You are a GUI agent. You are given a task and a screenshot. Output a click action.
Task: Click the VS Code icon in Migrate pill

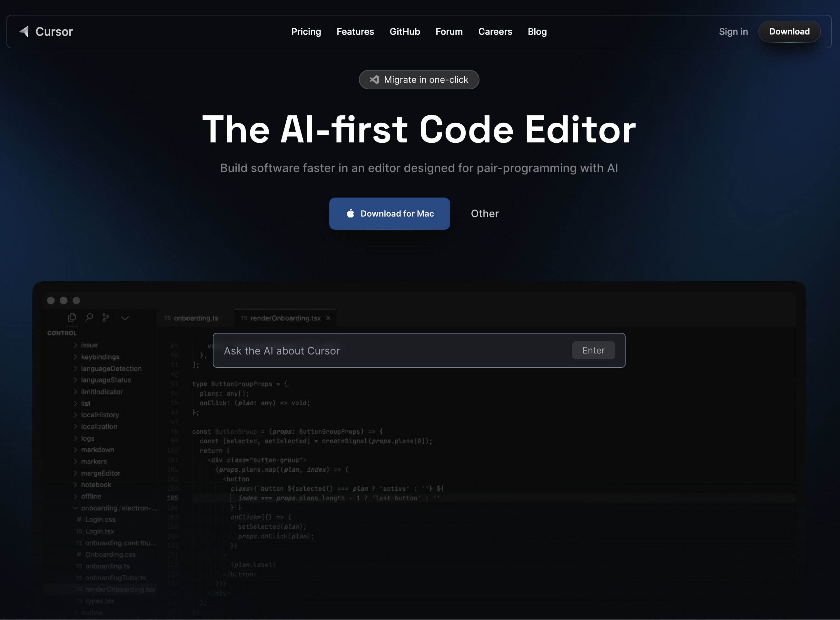[x=374, y=80]
